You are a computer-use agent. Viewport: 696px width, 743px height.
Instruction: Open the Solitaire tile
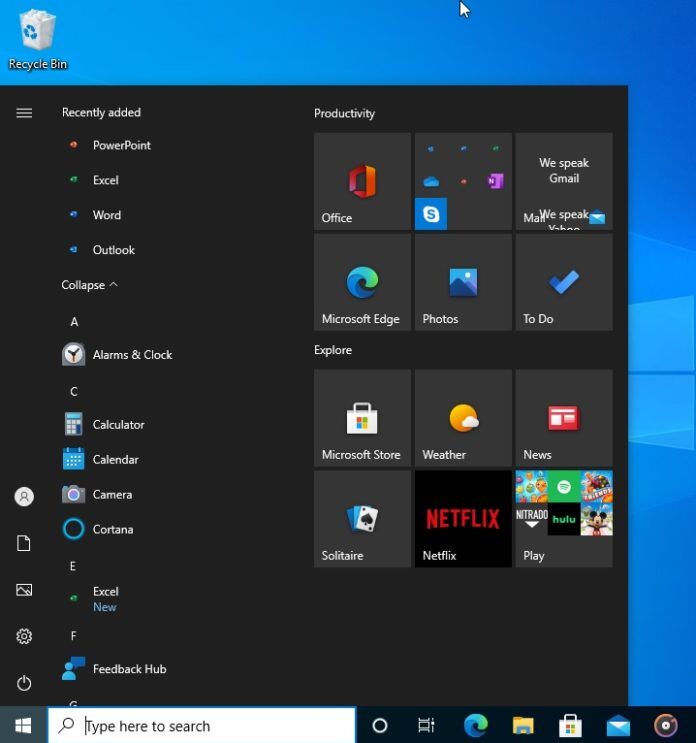[x=362, y=519]
